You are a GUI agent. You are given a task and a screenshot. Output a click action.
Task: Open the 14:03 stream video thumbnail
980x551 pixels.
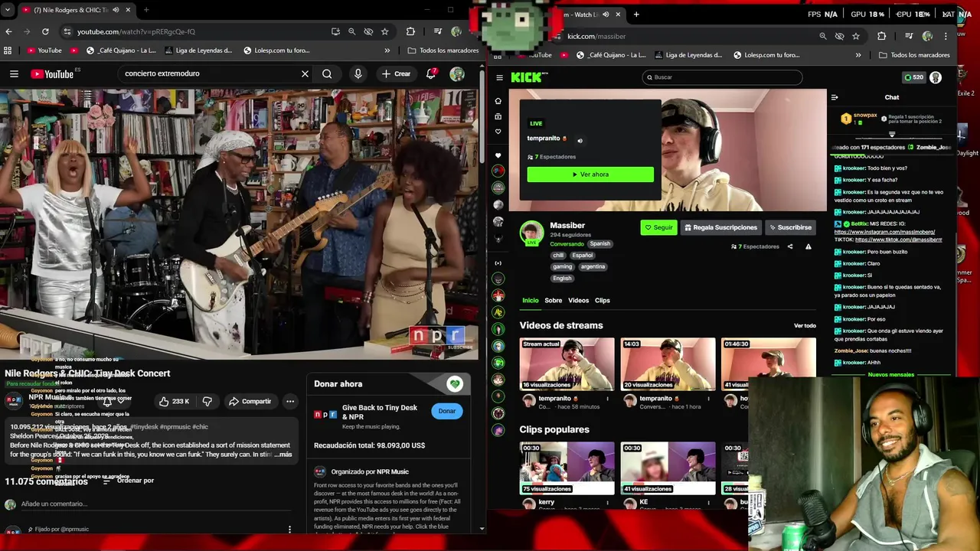pos(668,364)
